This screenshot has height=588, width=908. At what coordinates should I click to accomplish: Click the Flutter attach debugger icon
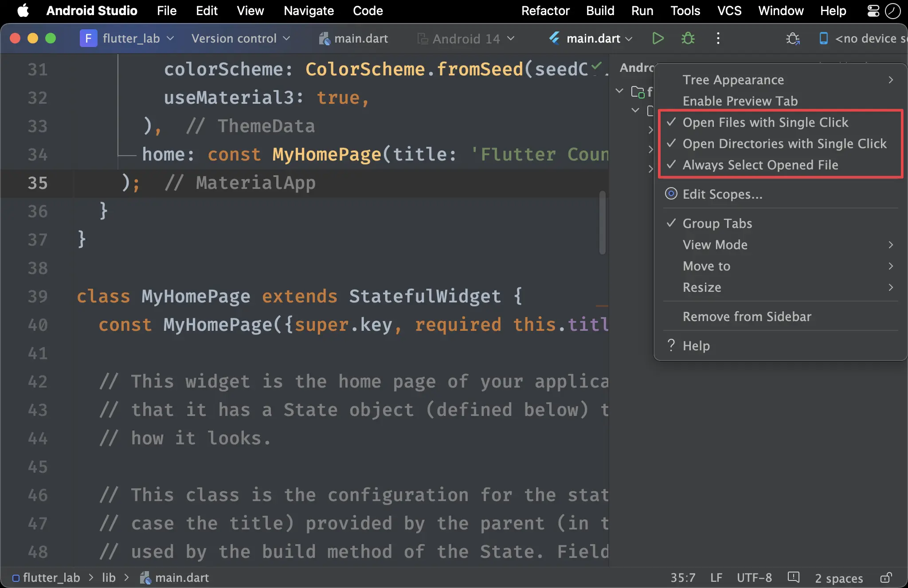point(793,39)
